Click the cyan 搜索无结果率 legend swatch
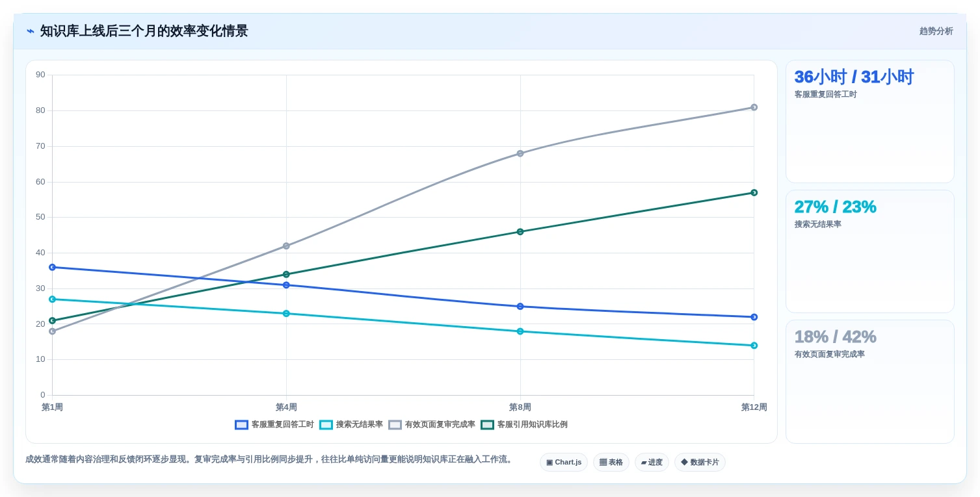The image size is (980, 497). point(326,425)
